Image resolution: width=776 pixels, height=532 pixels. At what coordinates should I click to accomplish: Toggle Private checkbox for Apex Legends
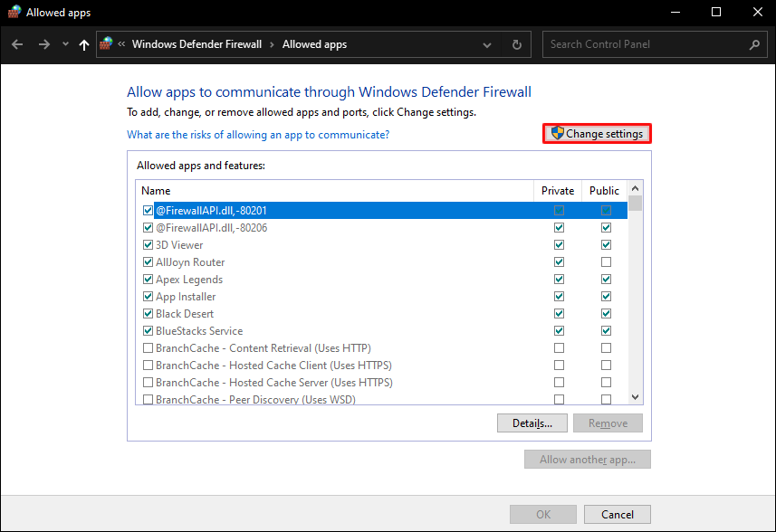point(559,280)
